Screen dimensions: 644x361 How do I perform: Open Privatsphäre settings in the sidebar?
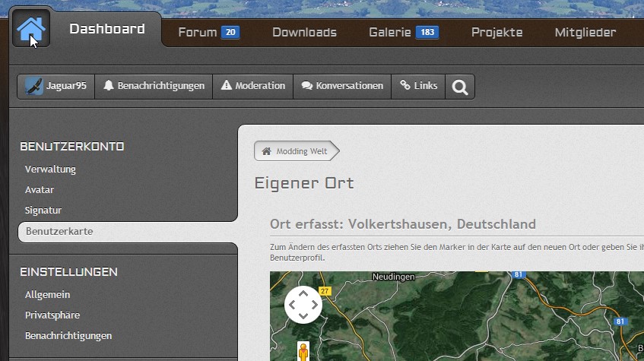click(52, 315)
